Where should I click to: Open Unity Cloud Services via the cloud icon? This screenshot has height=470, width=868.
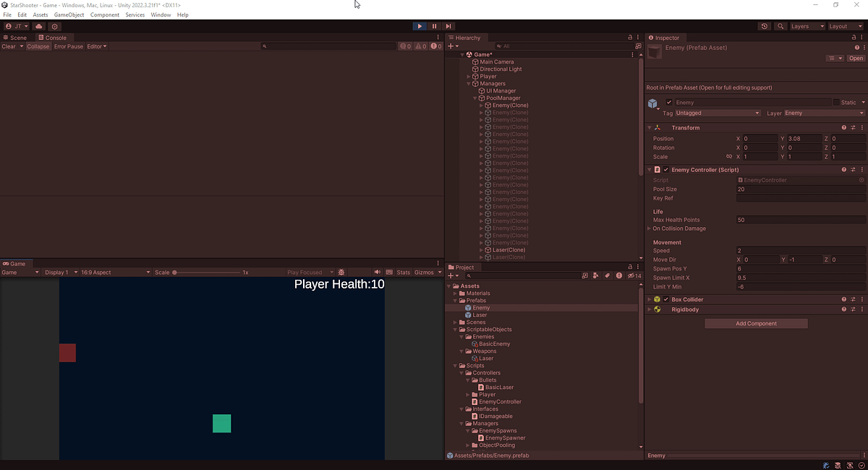tap(39, 26)
